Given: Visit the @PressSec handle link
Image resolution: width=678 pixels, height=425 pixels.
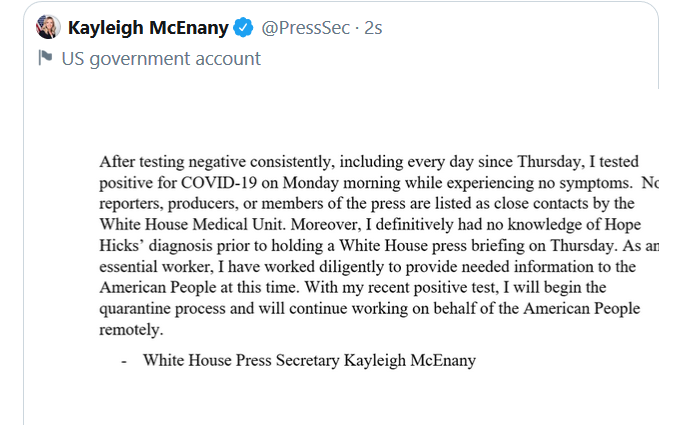Looking at the screenshot, I should click(305, 28).
